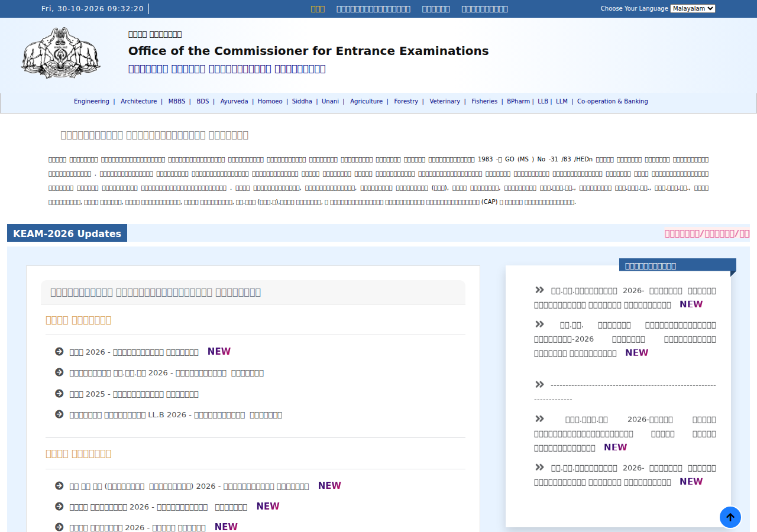
Task: Go to the BDS link
Action: pyautogui.click(x=203, y=102)
